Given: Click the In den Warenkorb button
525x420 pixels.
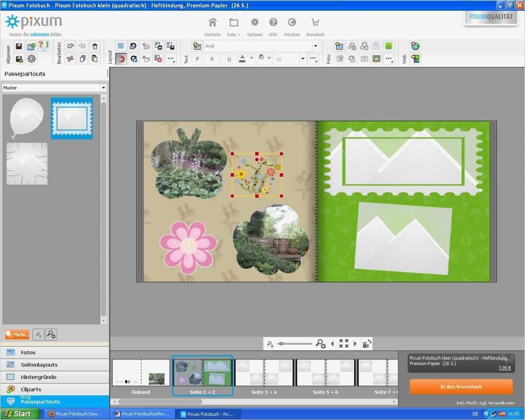Looking at the screenshot, I should [x=461, y=387].
